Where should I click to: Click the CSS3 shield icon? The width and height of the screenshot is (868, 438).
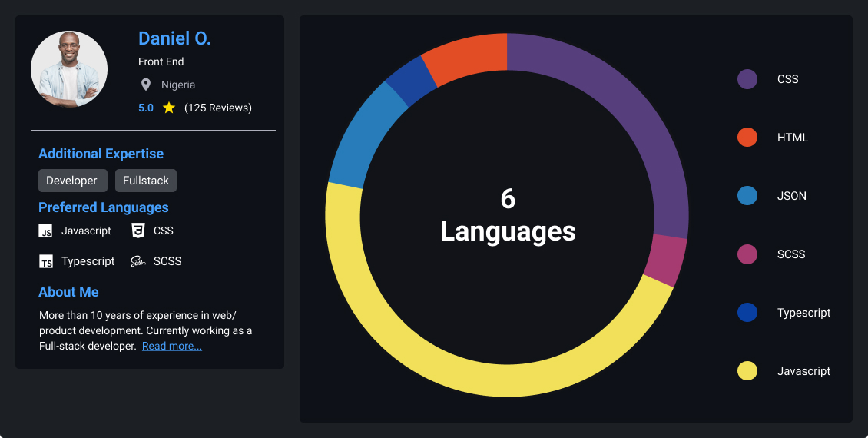click(x=138, y=231)
